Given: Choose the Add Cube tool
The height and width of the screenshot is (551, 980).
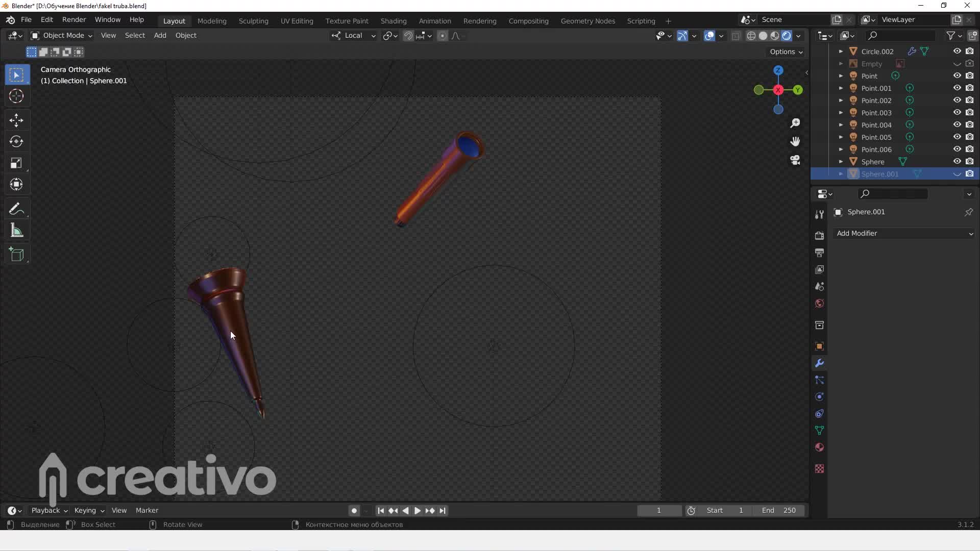Looking at the screenshot, I should click(x=16, y=255).
